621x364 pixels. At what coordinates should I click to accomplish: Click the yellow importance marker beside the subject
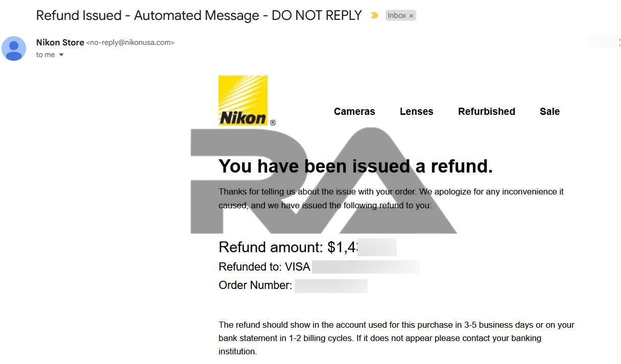coord(374,15)
